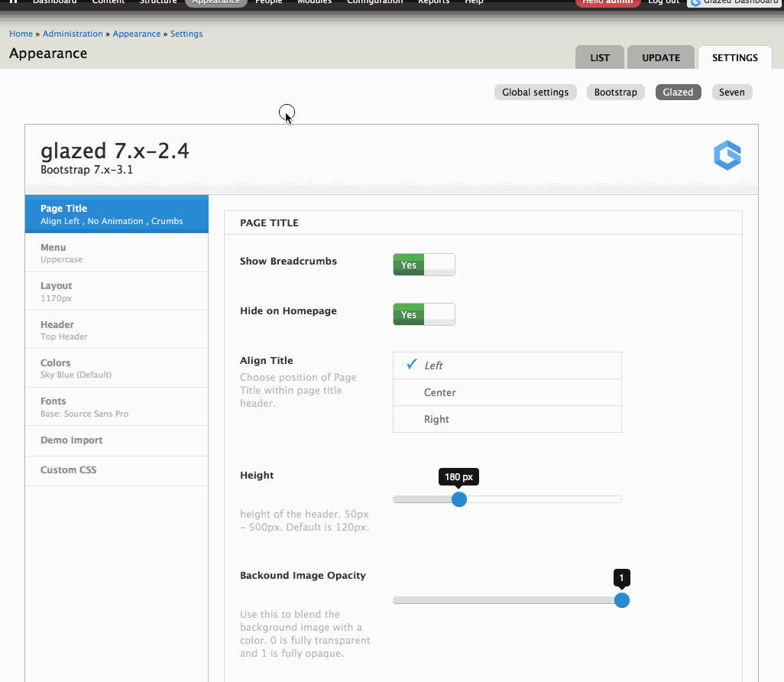Click the Show Breadcrumbs label
784x682 pixels.
(288, 261)
